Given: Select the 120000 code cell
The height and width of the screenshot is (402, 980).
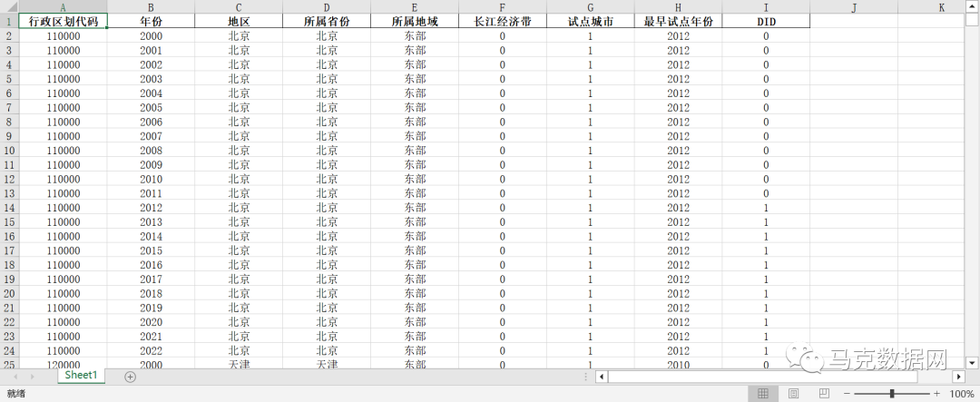Looking at the screenshot, I should pyautogui.click(x=64, y=364).
